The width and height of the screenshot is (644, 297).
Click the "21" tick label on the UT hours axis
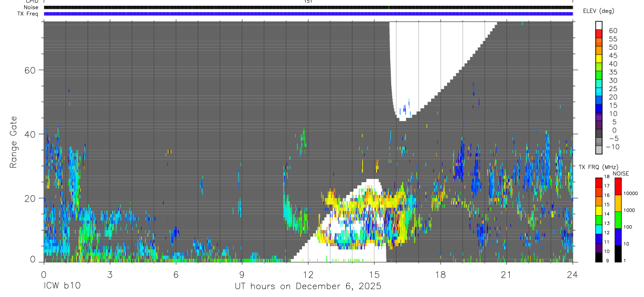[507, 274]
